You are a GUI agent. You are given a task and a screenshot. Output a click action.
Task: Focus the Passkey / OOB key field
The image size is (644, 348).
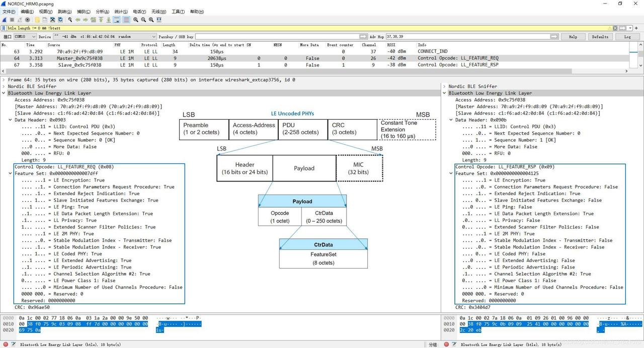[277, 37]
